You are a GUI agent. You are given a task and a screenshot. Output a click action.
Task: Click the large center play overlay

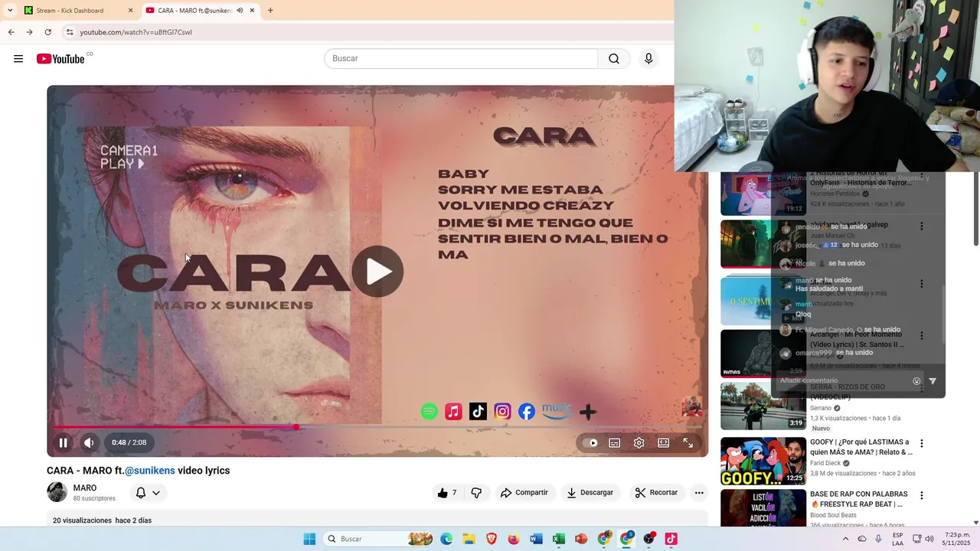377,271
